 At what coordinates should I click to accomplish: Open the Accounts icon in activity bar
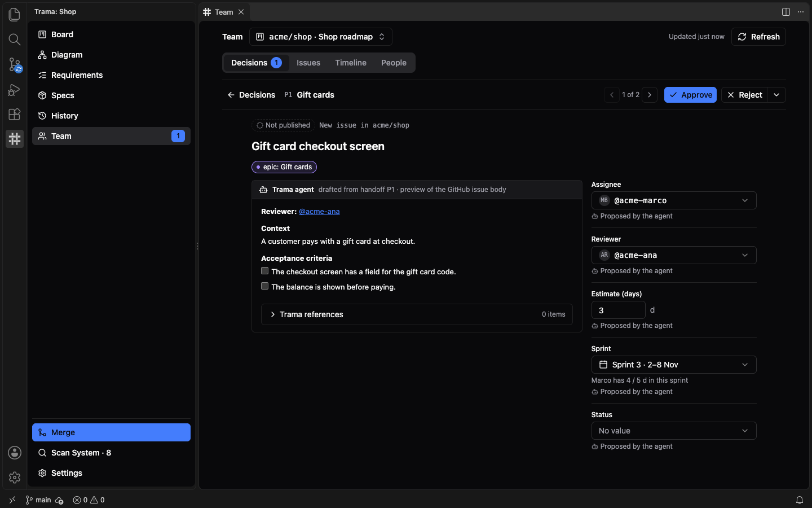click(15, 453)
